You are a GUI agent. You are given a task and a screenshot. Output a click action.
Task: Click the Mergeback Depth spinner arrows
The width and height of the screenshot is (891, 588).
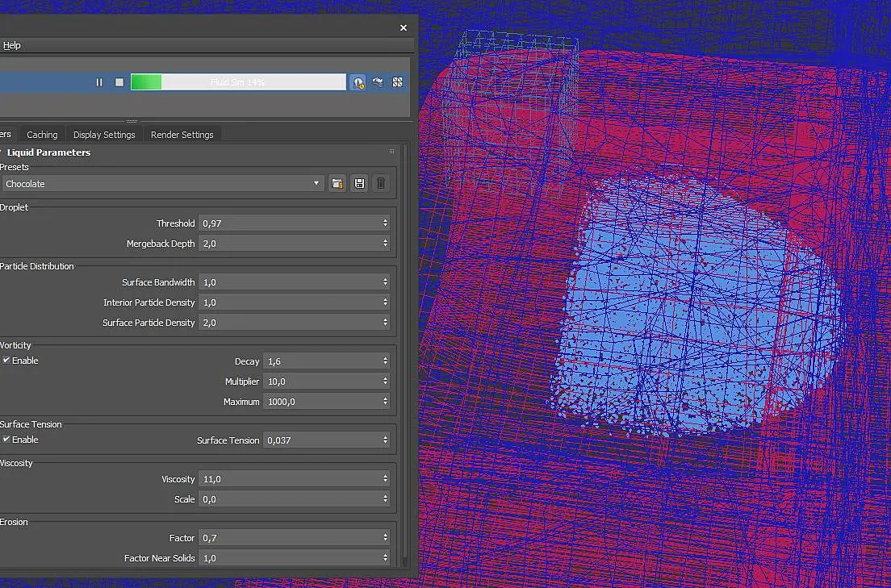click(x=385, y=243)
